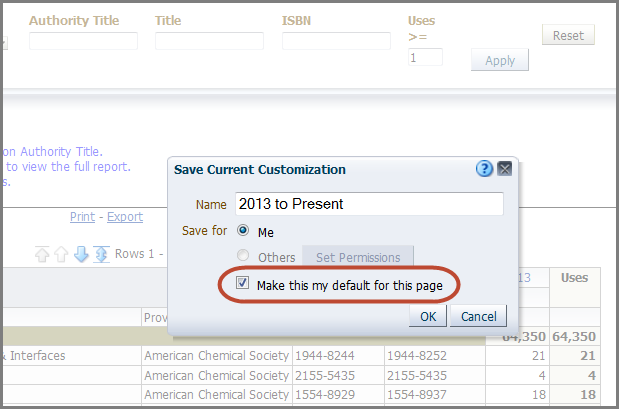619x409 pixels.
Task: Toggle 'Make this my default' checkbox
Action: [x=242, y=284]
